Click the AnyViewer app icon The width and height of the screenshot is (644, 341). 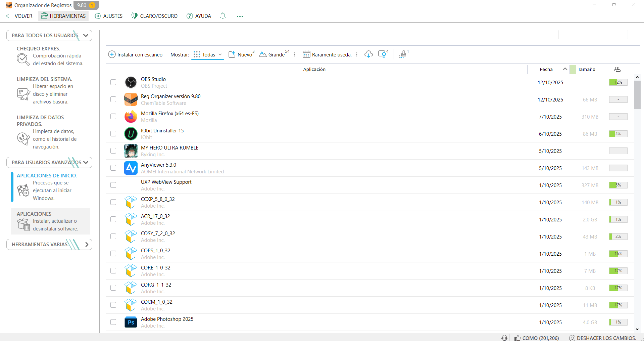[x=131, y=168]
